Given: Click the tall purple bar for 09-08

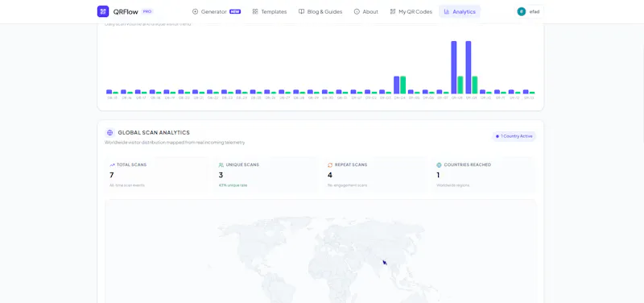Looking at the screenshot, I should (x=454, y=68).
